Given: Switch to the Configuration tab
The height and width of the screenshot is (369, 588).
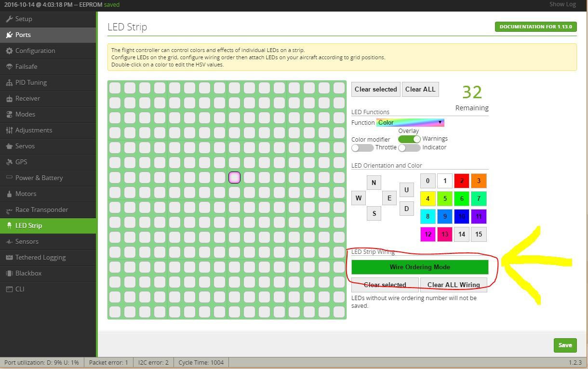Looking at the screenshot, I should tap(48, 51).
